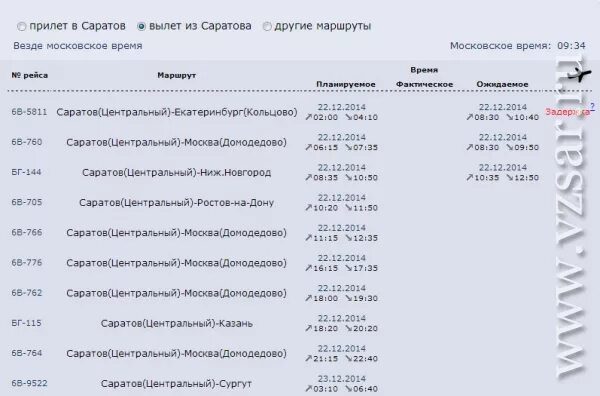Select the "прилет в Саратов" radio button
The image size is (600, 396).
point(21,26)
